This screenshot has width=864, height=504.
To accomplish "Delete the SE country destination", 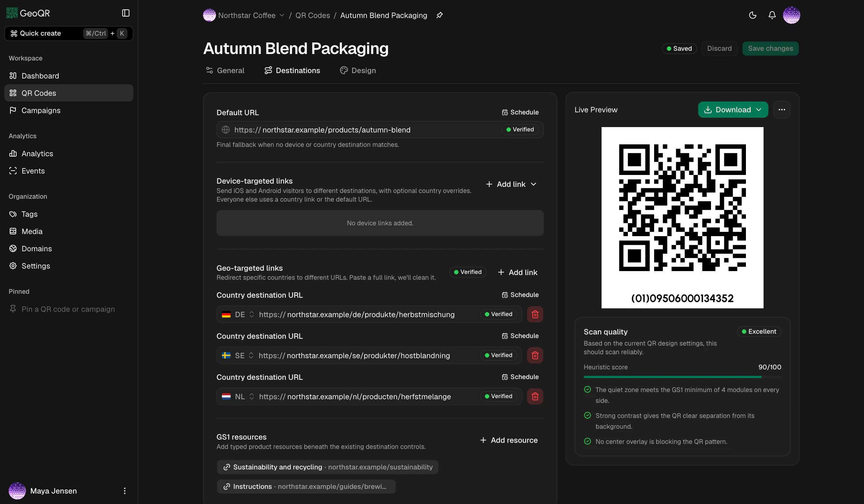I will pyautogui.click(x=535, y=355).
